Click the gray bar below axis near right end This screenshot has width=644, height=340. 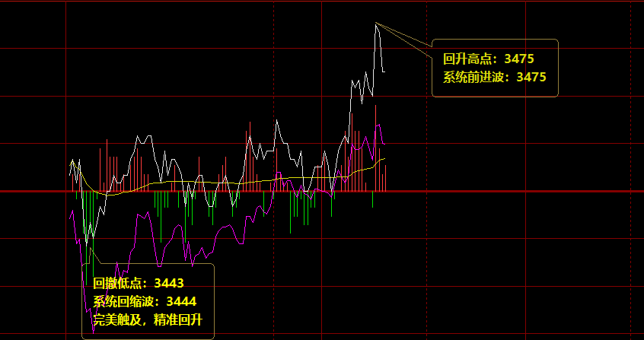tap(372, 199)
